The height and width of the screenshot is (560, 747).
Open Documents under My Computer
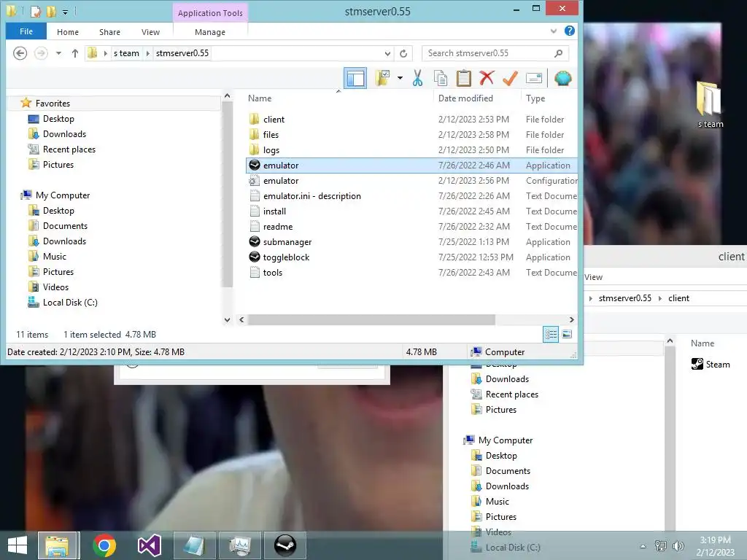click(x=65, y=226)
